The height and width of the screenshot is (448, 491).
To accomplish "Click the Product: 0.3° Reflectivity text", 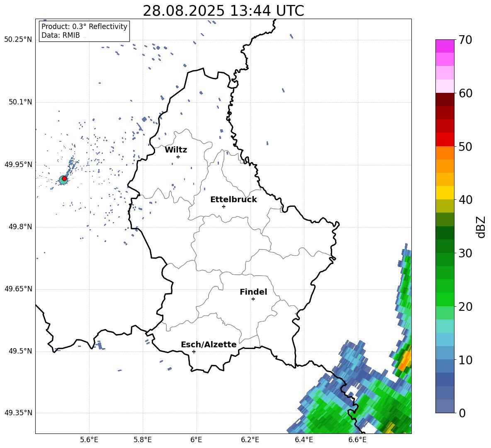I will [84, 27].
